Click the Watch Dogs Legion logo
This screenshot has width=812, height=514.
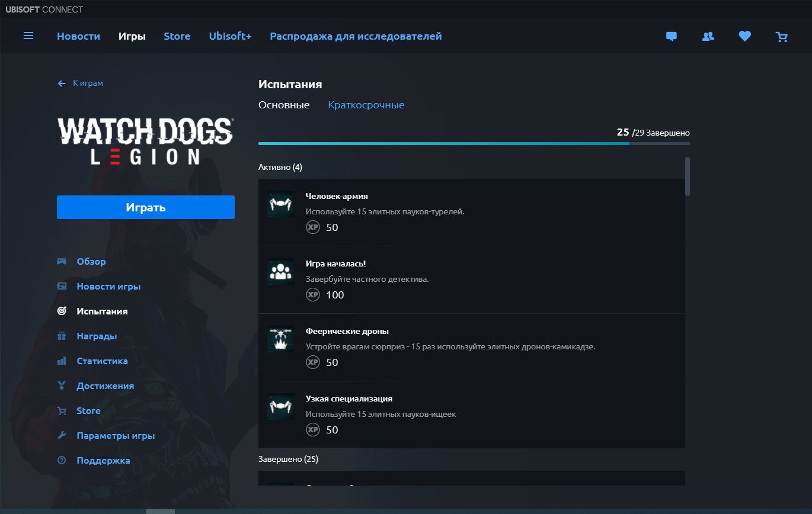(145, 141)
